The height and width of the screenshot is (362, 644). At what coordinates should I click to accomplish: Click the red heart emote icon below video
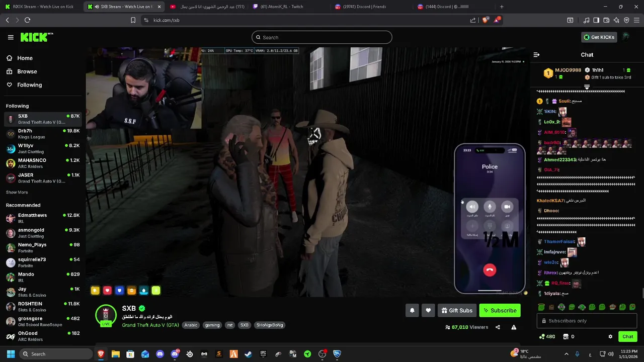click(107, 291)
